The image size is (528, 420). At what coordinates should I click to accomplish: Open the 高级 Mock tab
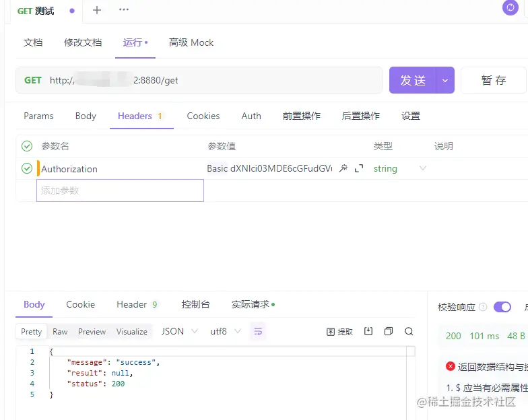point(191,43)
